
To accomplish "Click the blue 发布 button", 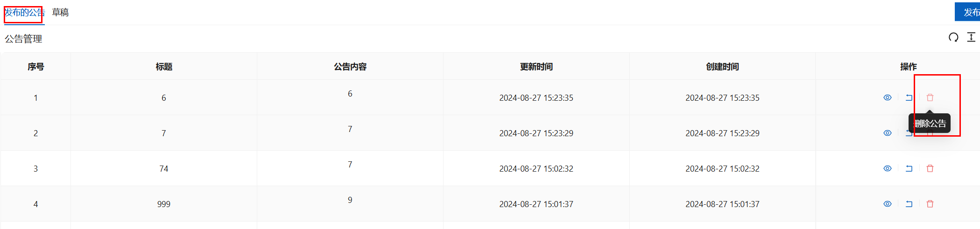I will tap(969, 12).
